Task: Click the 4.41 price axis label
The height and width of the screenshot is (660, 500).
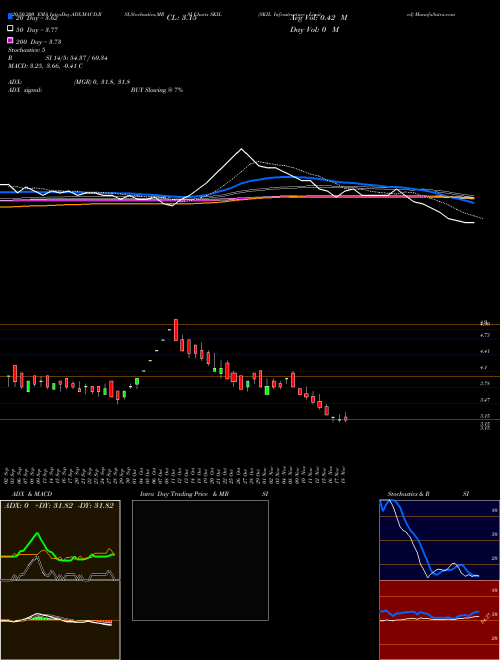Action: click(x=485, y=351)
